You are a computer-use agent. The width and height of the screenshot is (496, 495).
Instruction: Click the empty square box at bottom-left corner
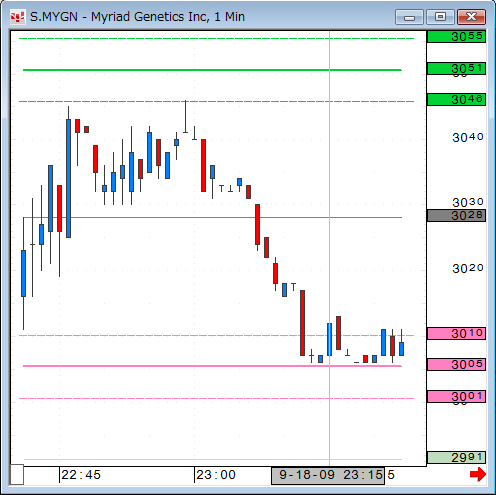(x=17, y=474)
